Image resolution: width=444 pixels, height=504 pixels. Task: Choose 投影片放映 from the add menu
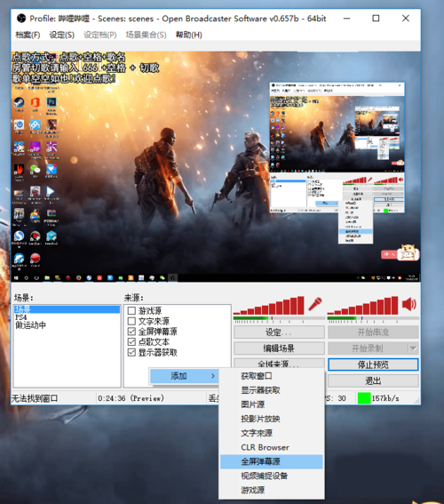pyautogui.click(x=271, y=419)
